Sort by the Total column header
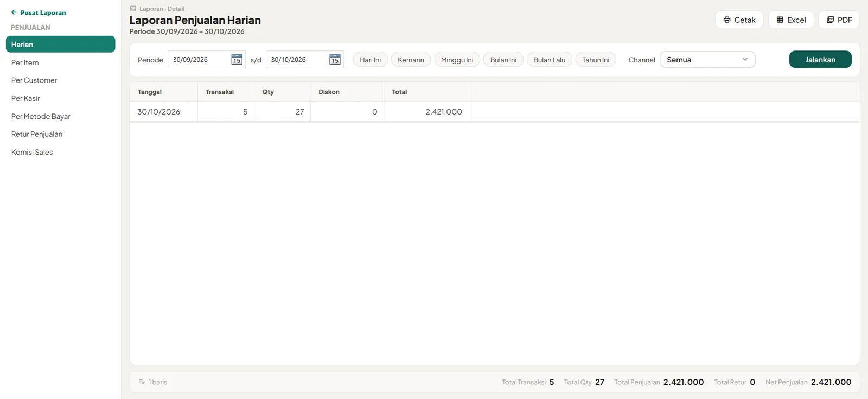This screenshot has height=399, width=868. [x=426, y=92]
